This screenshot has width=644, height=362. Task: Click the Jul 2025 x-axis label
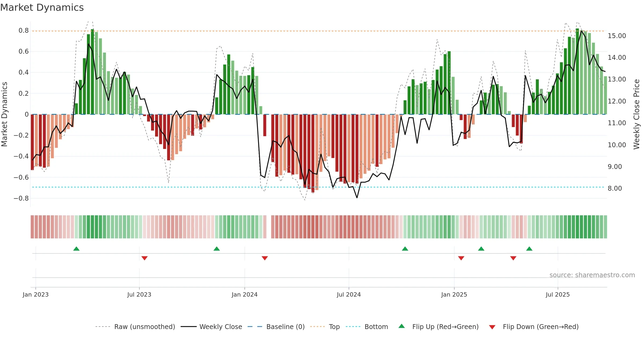pyautogui.click(x=558, y=295)
